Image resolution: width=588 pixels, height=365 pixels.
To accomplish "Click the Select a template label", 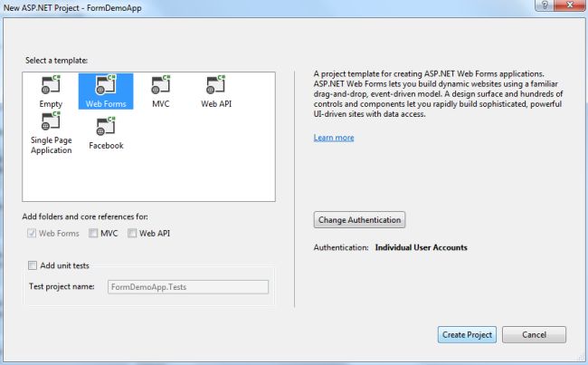I will point(57,61).
